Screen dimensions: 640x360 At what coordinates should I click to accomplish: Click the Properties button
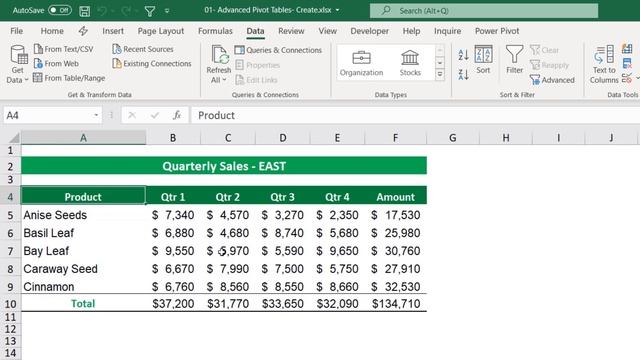tap(258, 65)
